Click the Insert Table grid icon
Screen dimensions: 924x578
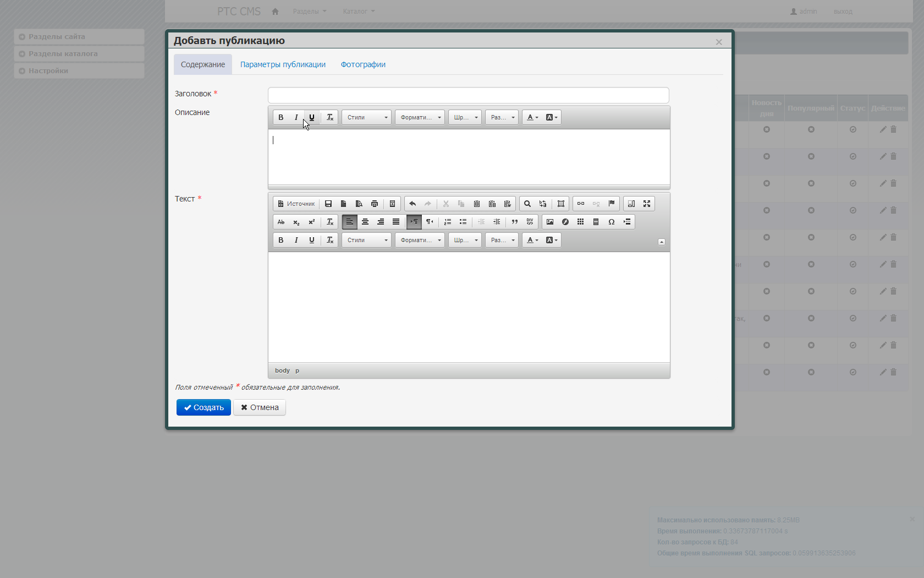pos(581,222)
